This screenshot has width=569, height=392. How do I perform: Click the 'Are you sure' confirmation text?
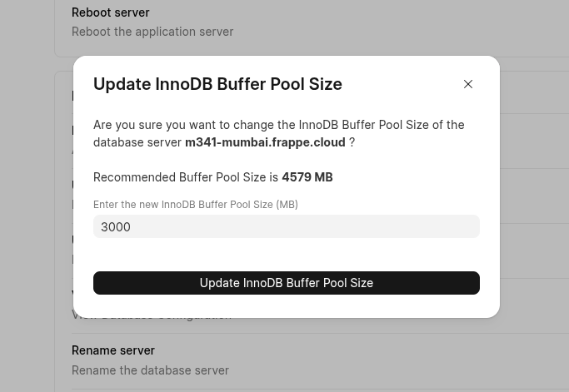pos(278,125)
